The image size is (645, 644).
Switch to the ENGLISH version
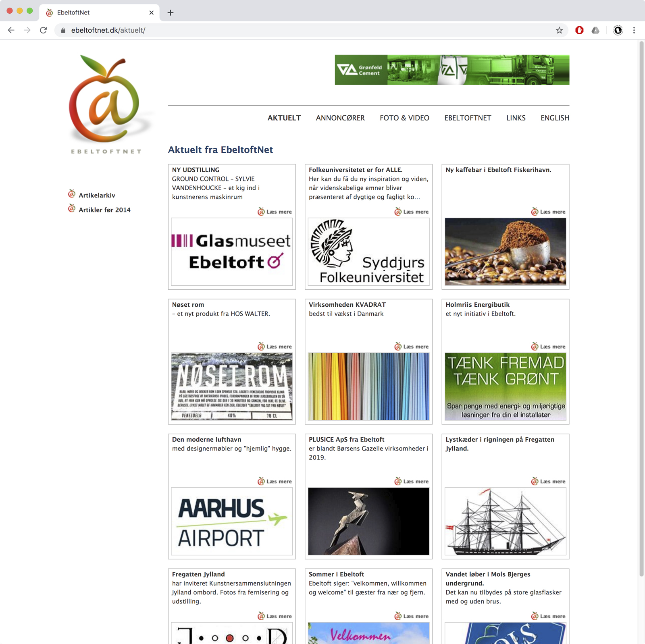point(555,118)
